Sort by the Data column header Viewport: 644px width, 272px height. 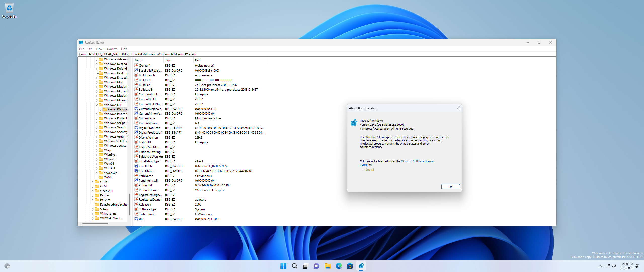coord(229,60)
